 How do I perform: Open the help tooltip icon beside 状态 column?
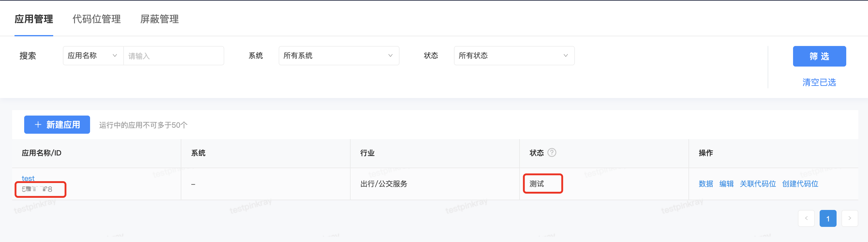pos(552,153)
